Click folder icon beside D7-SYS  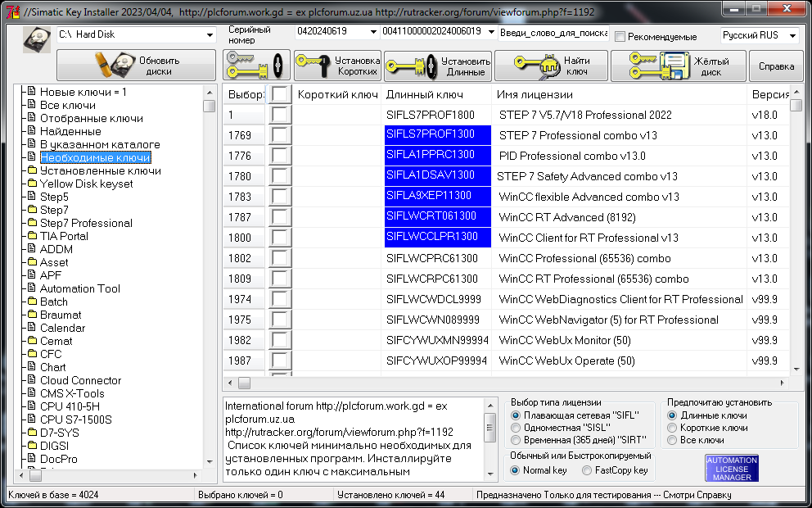32,433
